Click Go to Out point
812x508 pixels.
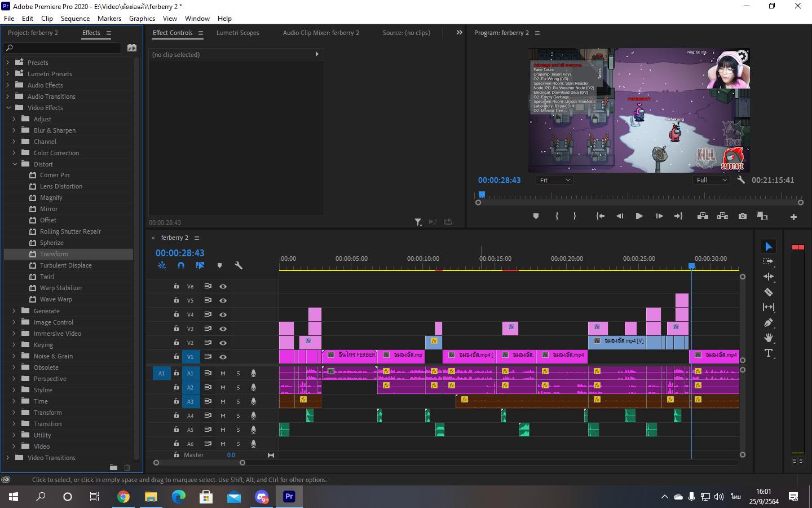point(678,216)
